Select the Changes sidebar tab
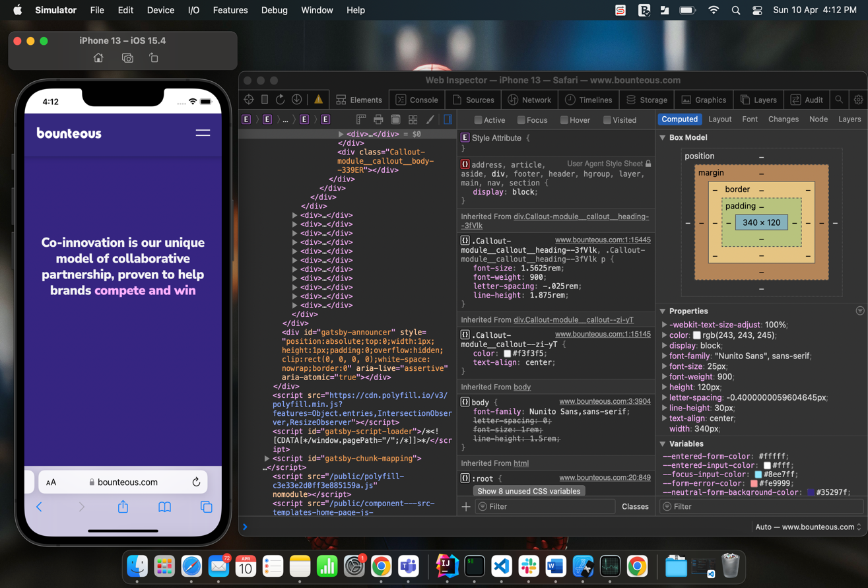The image size is (868, 588). [784, 119]
